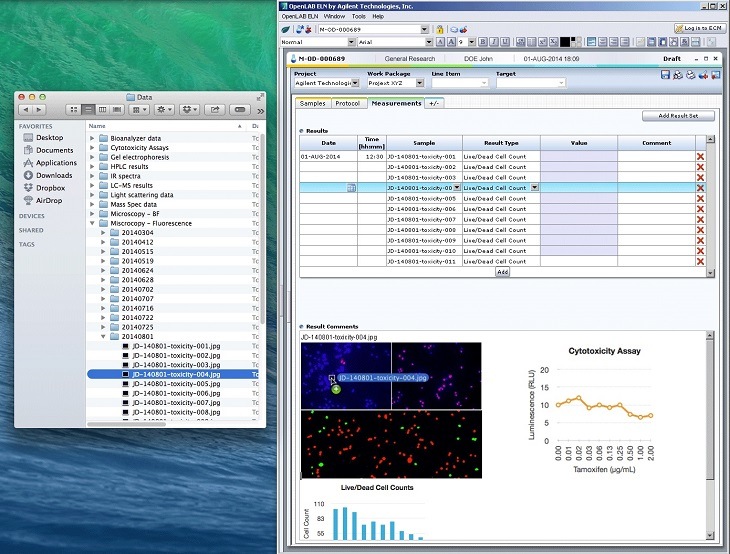Toggle Bold formatting in OpenLAB toolbar
Screen dimensions: 730x554
483,42
